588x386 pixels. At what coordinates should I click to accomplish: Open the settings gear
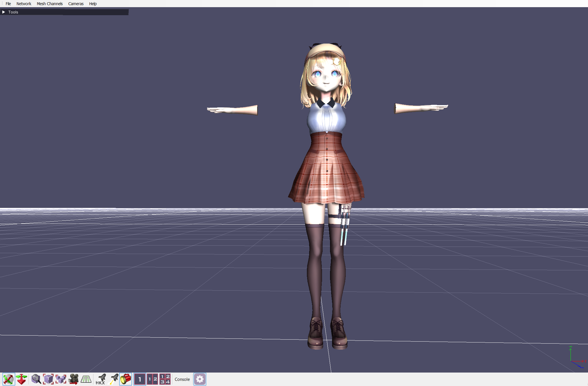click(x=200, y=379)
